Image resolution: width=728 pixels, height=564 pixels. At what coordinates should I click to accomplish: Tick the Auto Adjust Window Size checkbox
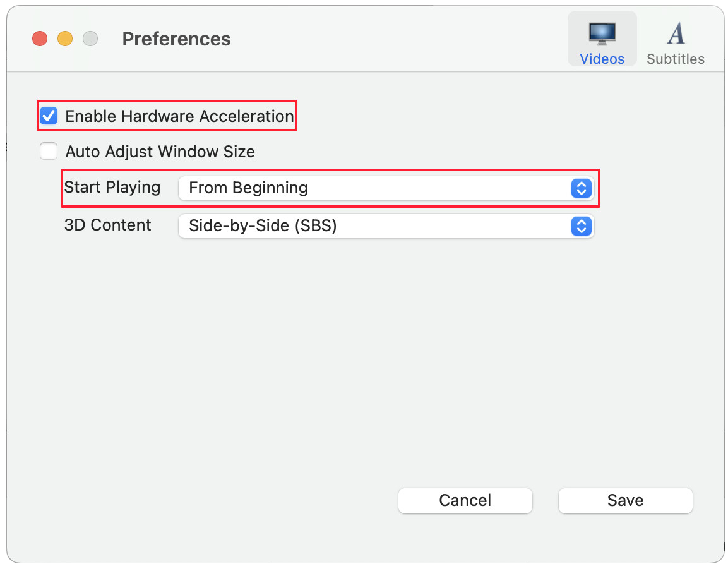[x=49, y=152]
